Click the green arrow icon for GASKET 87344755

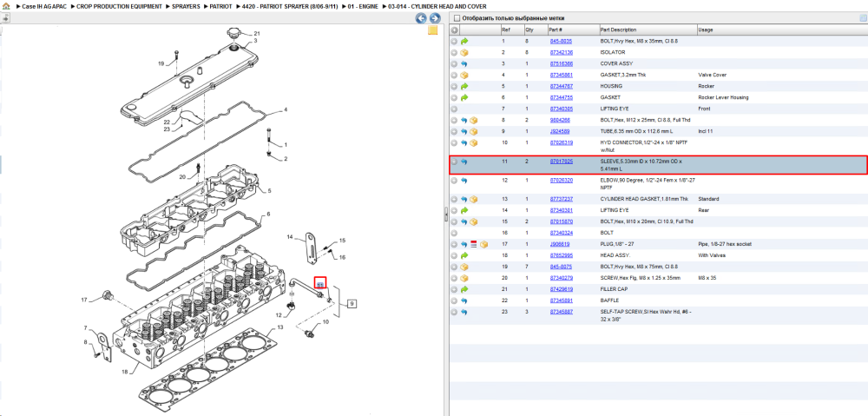pos(464,97)
